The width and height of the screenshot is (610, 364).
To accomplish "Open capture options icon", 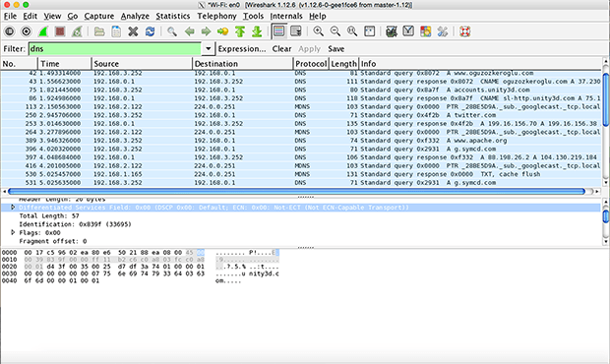I will click(26, 31).
